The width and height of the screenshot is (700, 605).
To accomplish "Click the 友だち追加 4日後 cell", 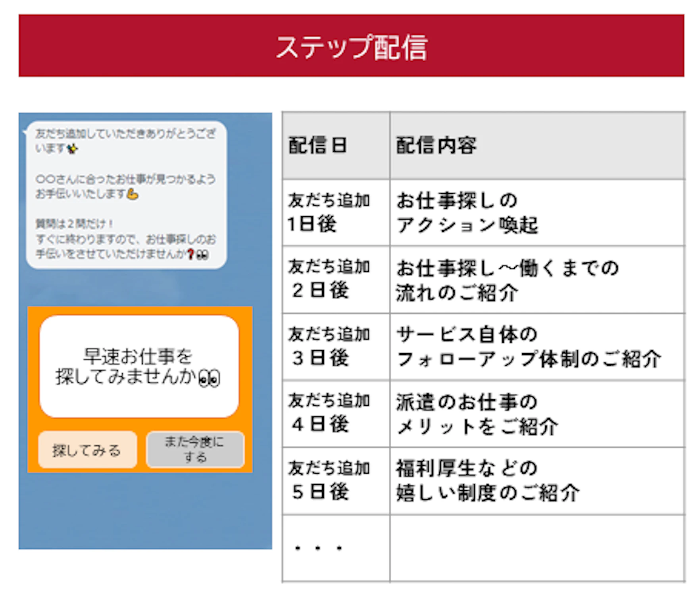I will tap(336, 414).
